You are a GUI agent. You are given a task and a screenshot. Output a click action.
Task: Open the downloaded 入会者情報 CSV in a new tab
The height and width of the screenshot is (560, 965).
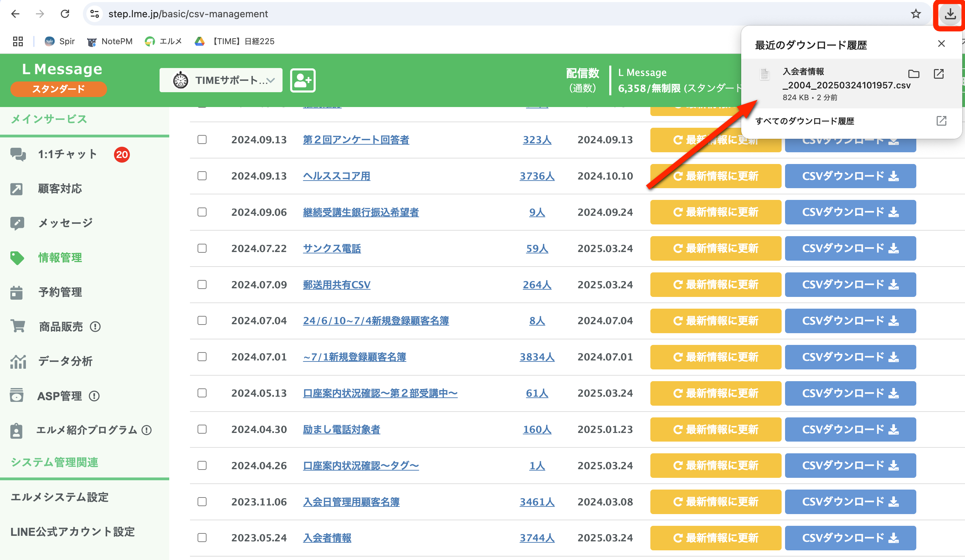(x=938, y=74)
